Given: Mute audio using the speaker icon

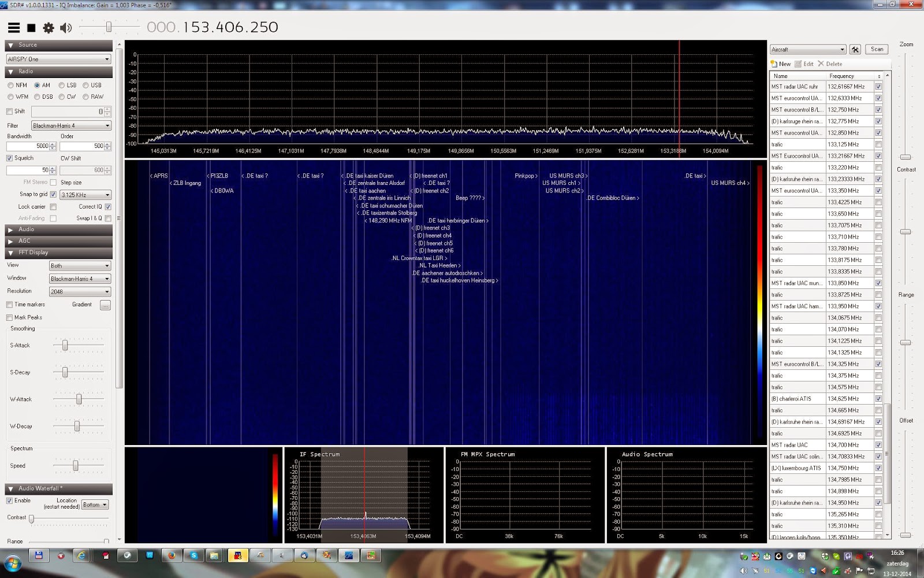Looking at the screenshot, I should (66, 28).
